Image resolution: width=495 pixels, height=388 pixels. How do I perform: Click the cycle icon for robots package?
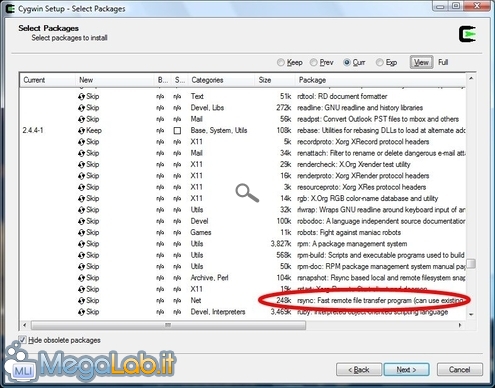(x=81, y=233)
